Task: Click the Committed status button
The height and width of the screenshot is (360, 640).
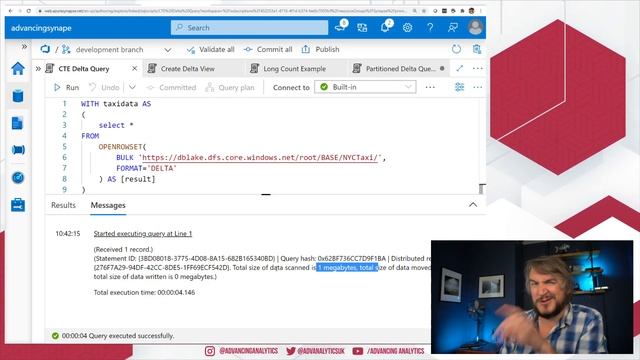Action: [171, 87]
